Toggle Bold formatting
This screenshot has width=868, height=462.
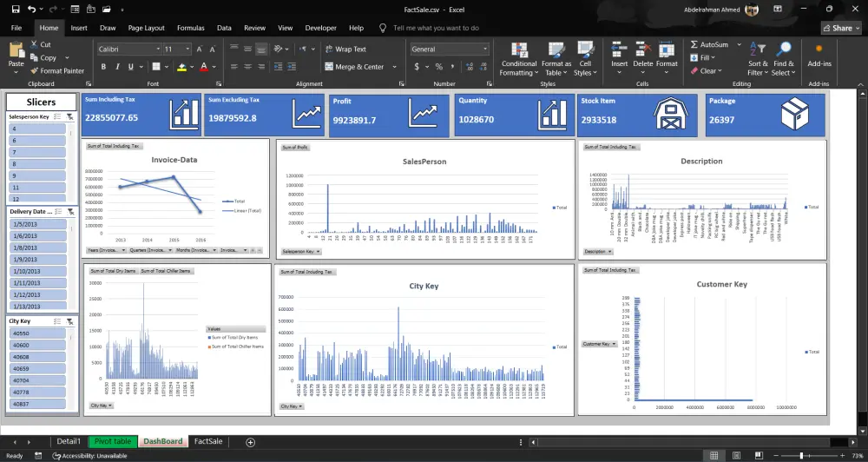coord(103,67)
